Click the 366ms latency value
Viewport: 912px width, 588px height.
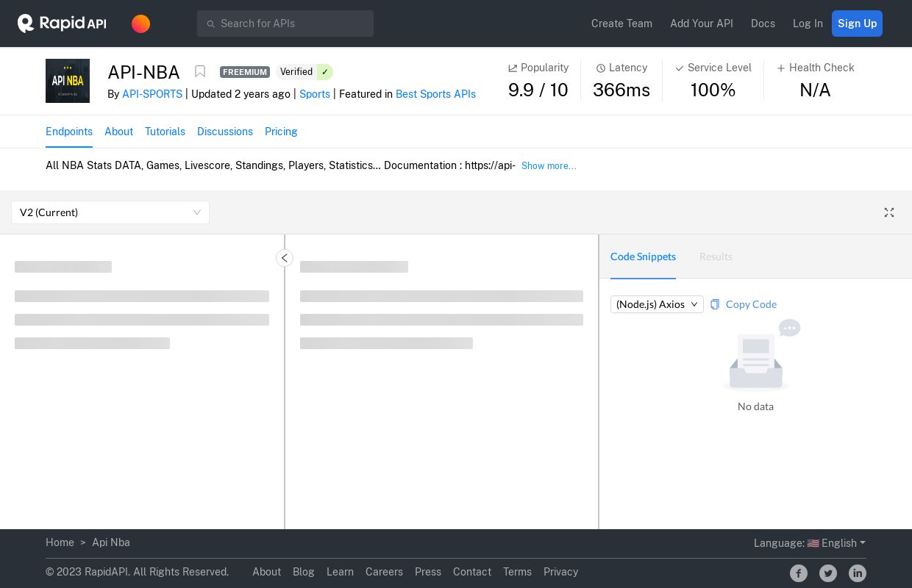[621, 90]
